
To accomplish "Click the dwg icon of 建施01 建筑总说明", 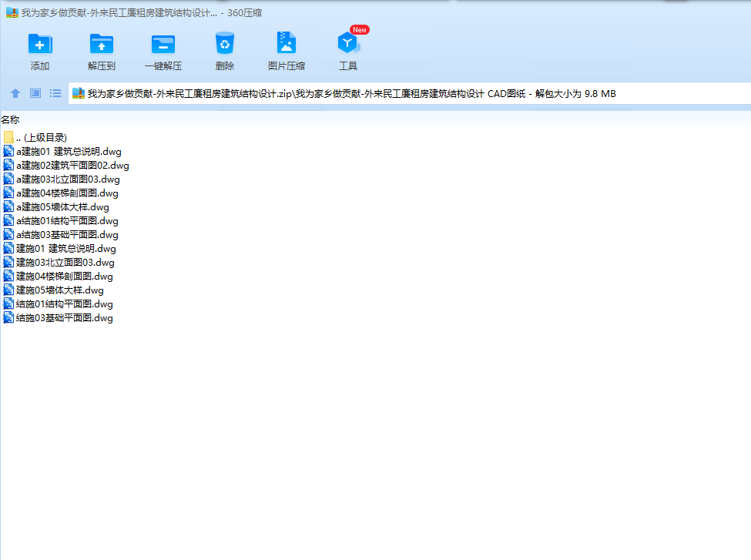I will click(x=8, y=249).
